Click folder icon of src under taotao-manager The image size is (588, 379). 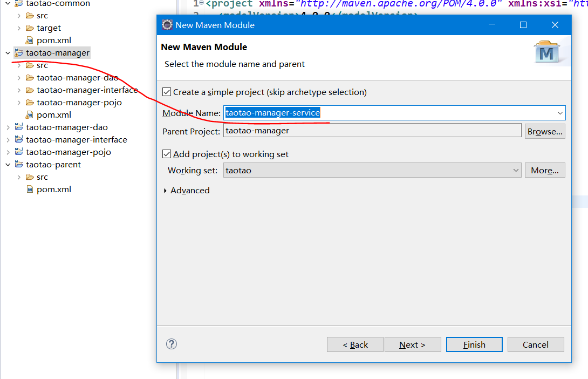(30, 65)
